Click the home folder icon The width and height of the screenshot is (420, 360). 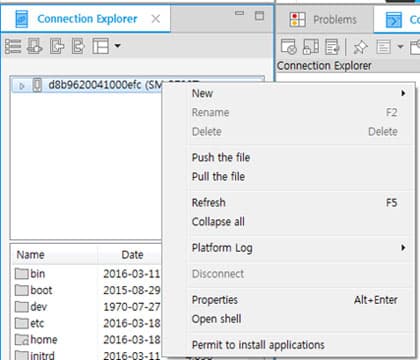(22, 340)
